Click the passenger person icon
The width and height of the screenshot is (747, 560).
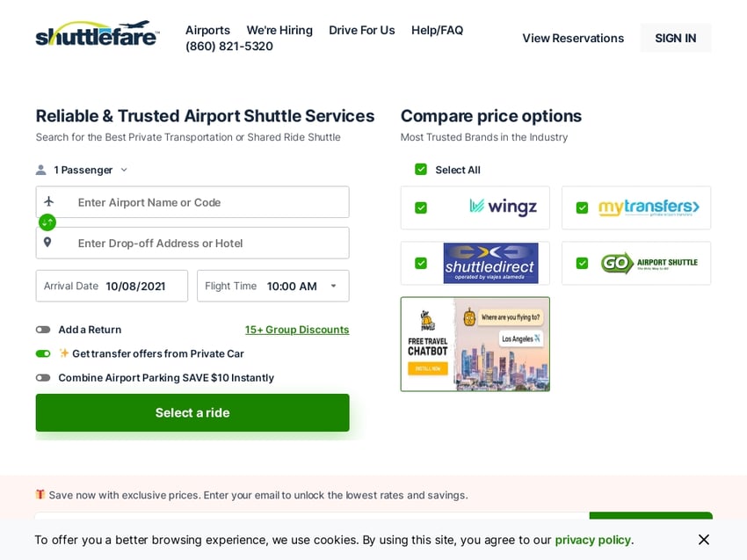(41, 170)
